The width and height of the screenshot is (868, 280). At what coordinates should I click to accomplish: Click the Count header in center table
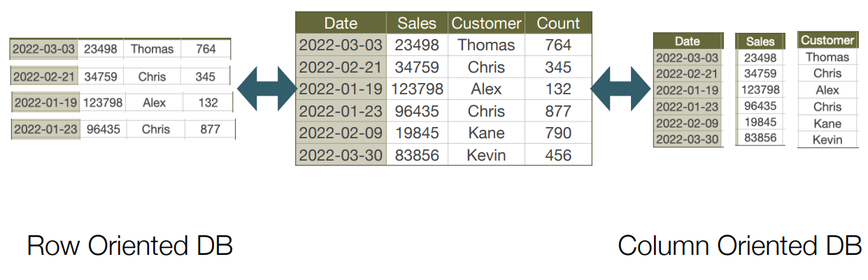click(x=558, y=23)
